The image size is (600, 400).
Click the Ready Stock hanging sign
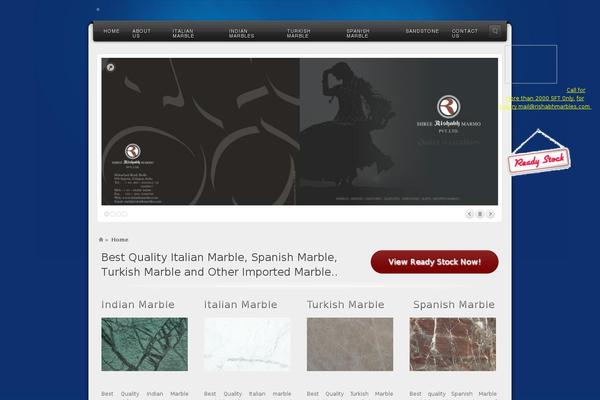pos(539,160)
